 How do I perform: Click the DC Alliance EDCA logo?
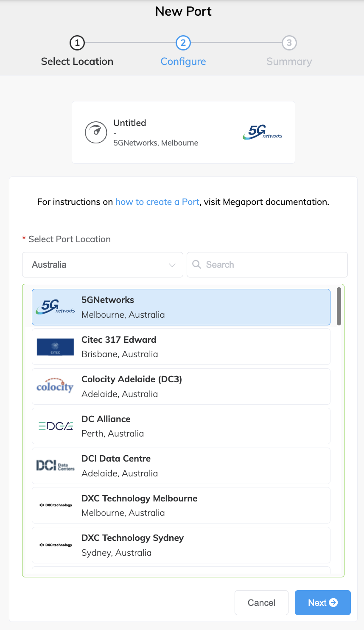click(x=56, y=426)
